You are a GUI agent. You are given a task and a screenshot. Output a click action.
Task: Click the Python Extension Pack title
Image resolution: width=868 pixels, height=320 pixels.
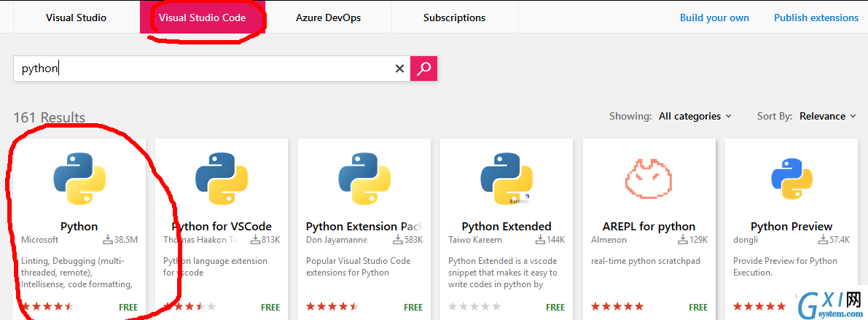pos(364,227)
